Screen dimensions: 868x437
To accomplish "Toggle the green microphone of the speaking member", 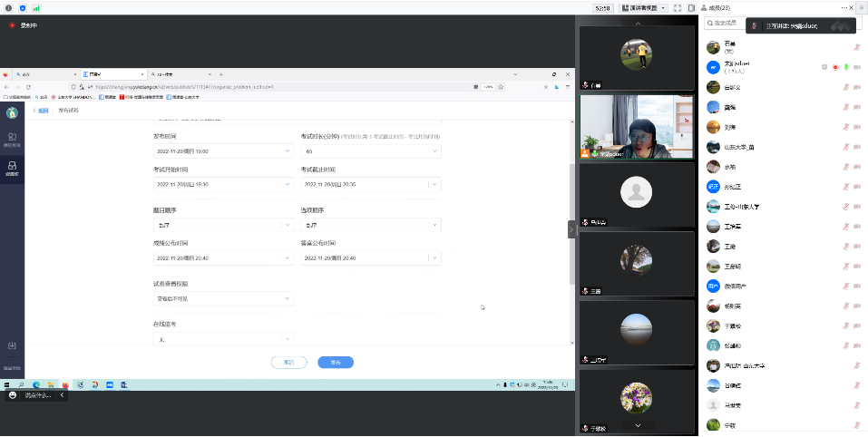I will pyautogui.click(x=845, y=67).
